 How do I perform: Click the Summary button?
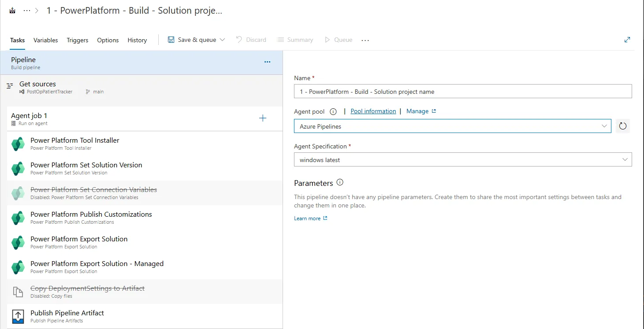(295, 40)
